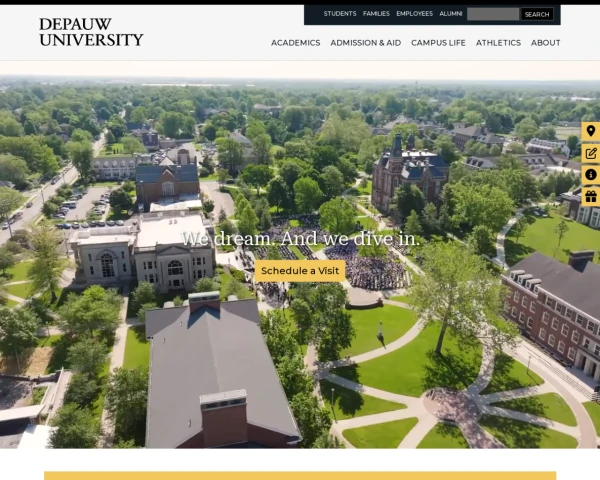Expand the Campus Life navigation item
Viewport: 600px width, 480px height.
point(438,43)
